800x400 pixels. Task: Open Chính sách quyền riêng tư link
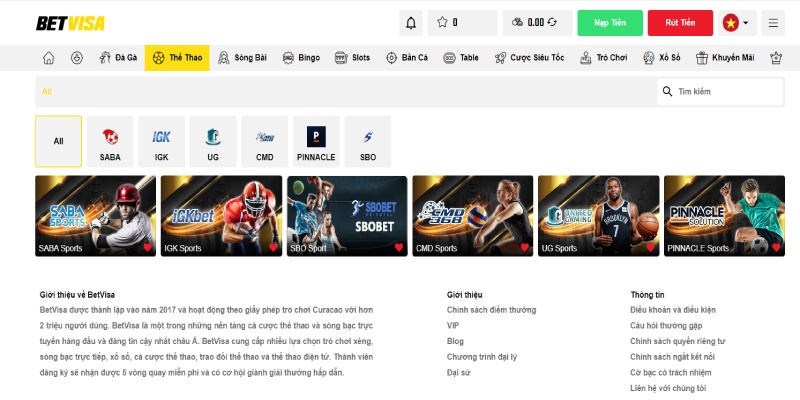[x=678, y=341]
